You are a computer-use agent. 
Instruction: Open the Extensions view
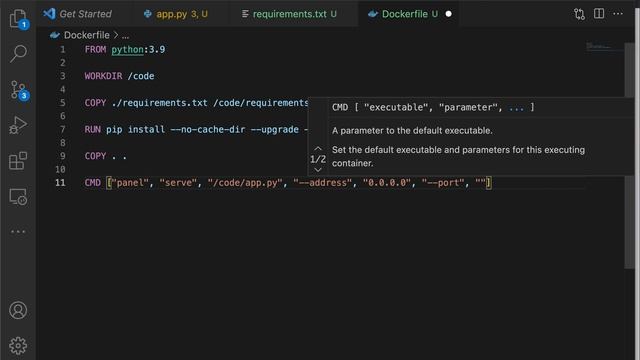pyautogui.click(x=18, y=161)
